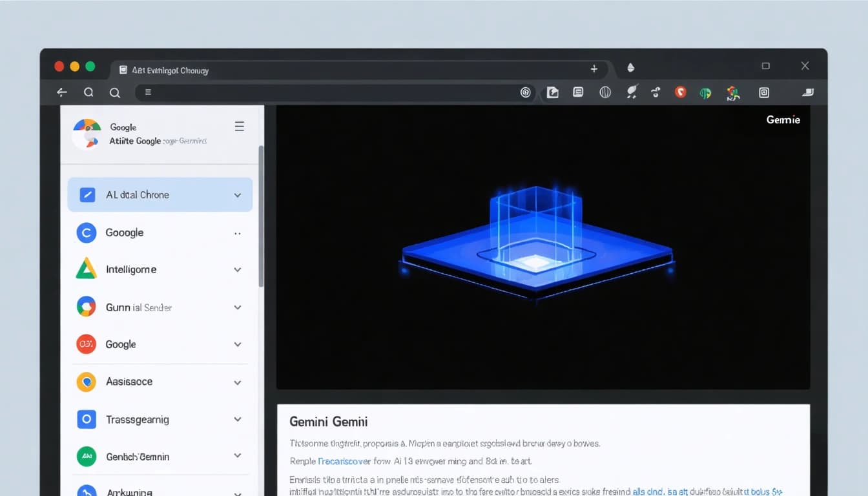Open the green leaf-shaped toolbar extension
Viewport: 868px width, 496px height.
pyautogui.click(x=705, y=92)
